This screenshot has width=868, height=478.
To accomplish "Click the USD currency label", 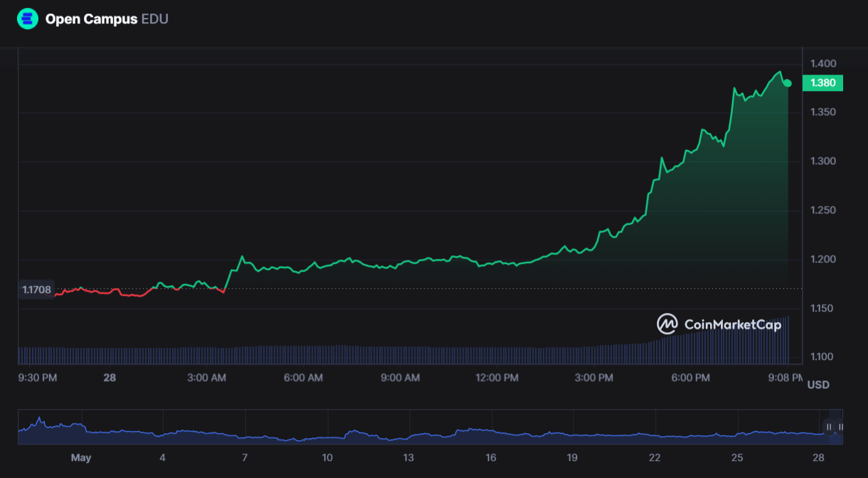I will 818,385.
